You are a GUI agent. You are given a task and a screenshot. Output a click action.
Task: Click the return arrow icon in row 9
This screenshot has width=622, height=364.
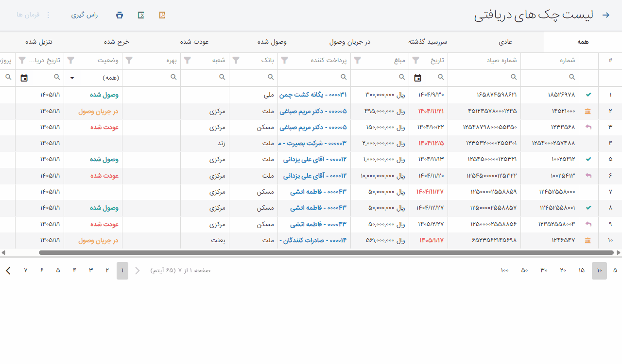click(588, 224)
